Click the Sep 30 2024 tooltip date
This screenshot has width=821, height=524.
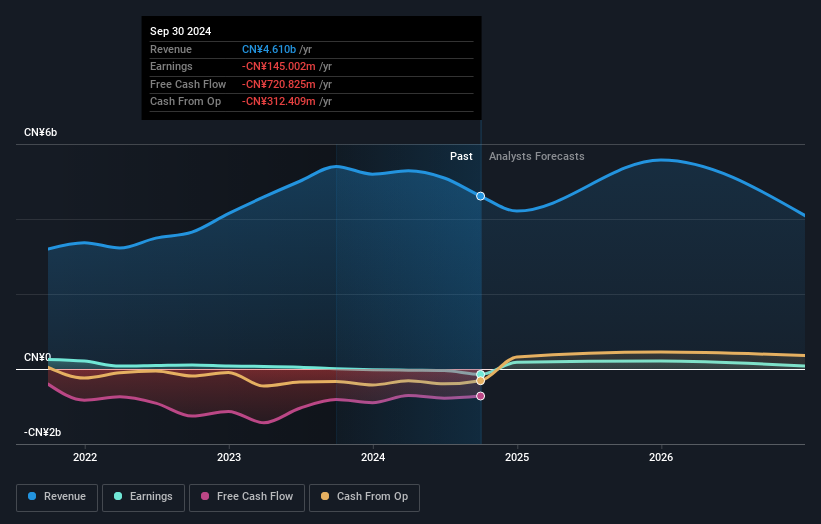tap(181, 31)
